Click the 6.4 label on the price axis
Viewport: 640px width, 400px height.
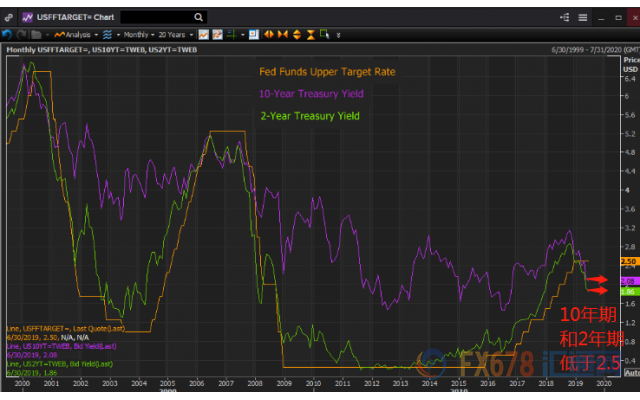[x=629, y=78]
